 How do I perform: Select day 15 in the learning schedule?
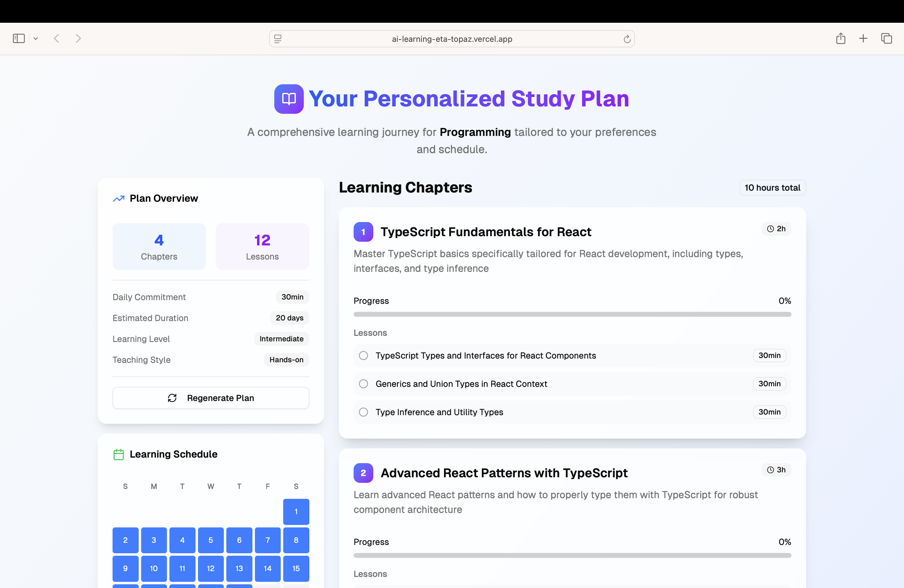(x=296, y=569)
